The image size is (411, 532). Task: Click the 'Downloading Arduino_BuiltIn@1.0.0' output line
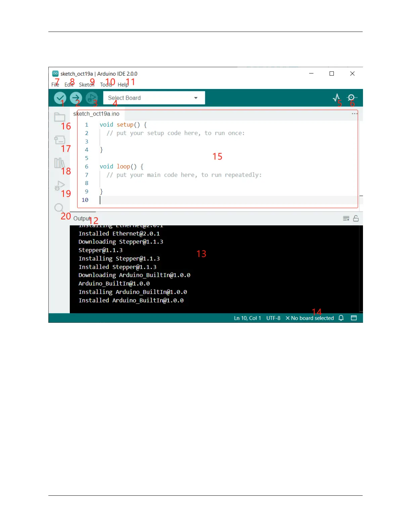point(134,275)
